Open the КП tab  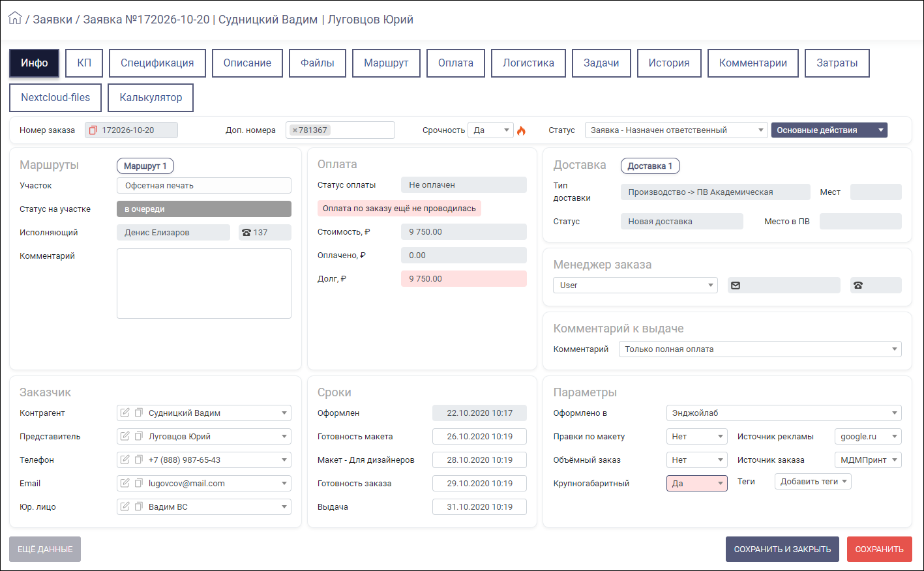84,63
